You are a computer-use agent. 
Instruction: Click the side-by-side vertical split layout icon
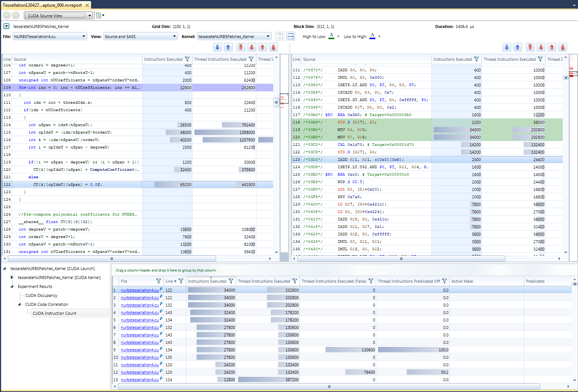click(x=279, y=36)
